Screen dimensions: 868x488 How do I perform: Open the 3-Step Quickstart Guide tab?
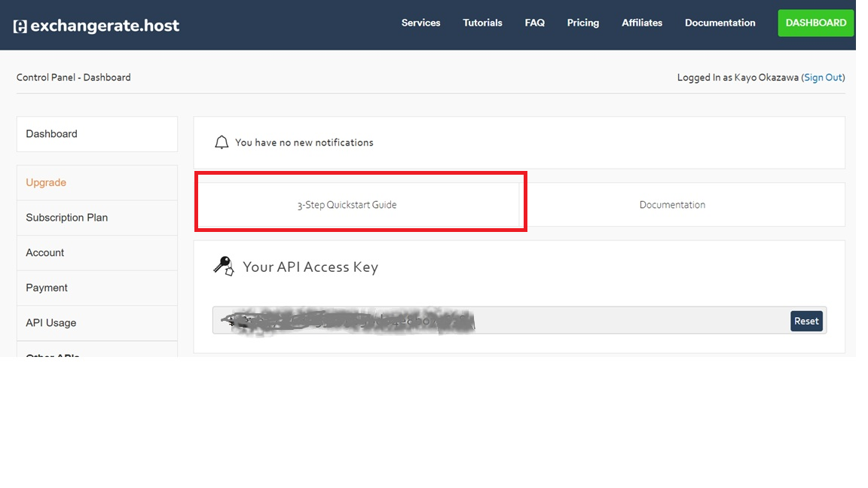(357, 205)
